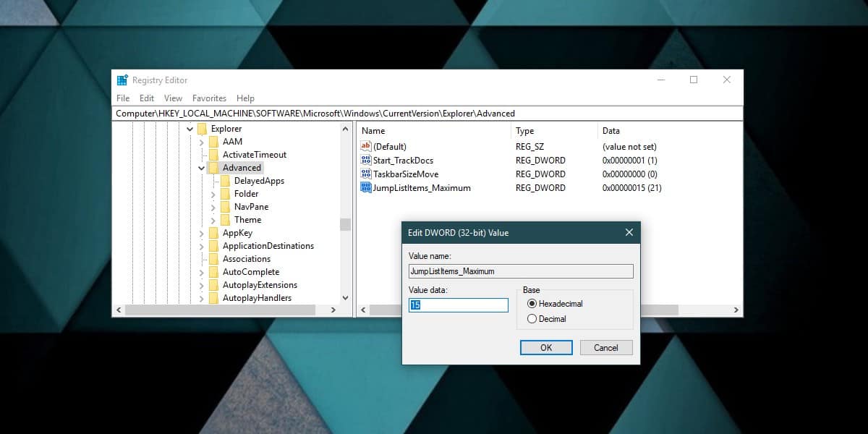Confirm the DWORD edit with OK

(546, 348)
